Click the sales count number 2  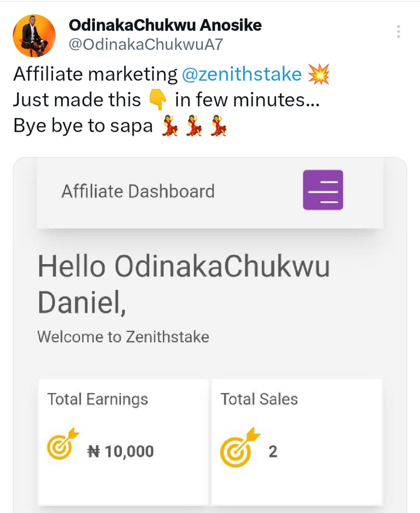point(273,451)
